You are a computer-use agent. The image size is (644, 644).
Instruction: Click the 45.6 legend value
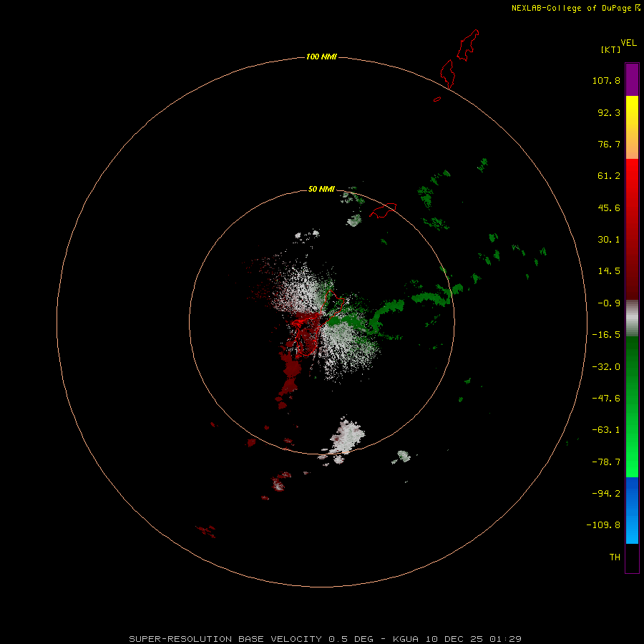609,208
